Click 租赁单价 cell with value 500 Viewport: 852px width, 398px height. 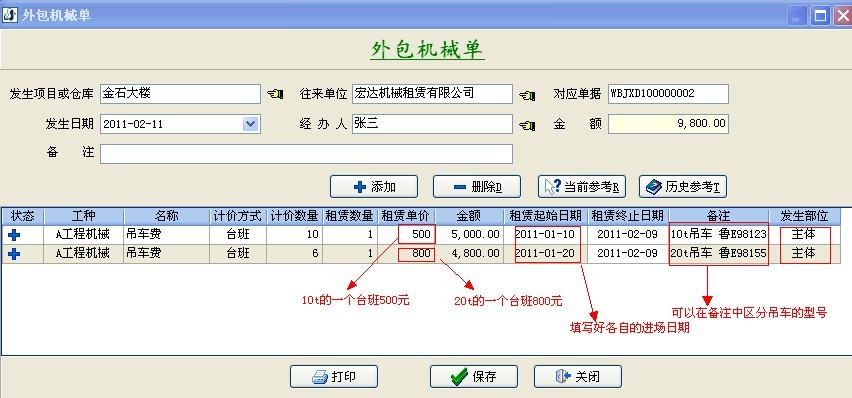coord(406,234)
